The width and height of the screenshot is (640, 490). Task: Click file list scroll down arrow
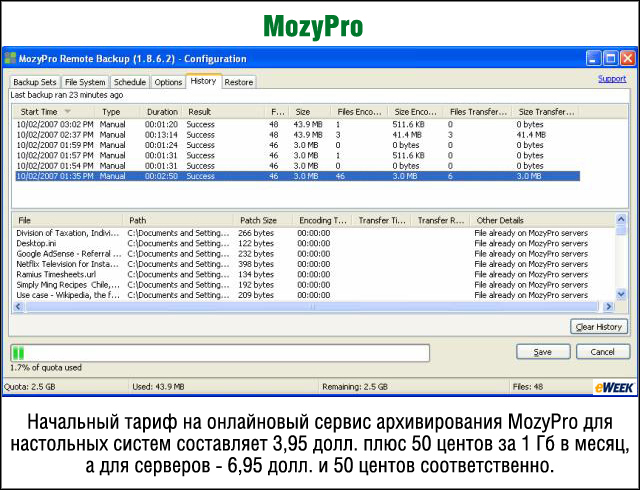point(621,294)
